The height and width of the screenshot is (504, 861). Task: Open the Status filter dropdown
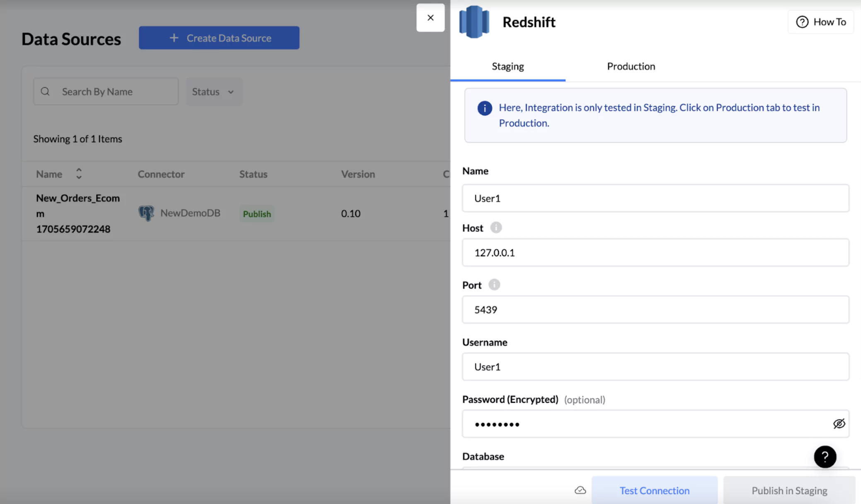(x=213, y=92)
